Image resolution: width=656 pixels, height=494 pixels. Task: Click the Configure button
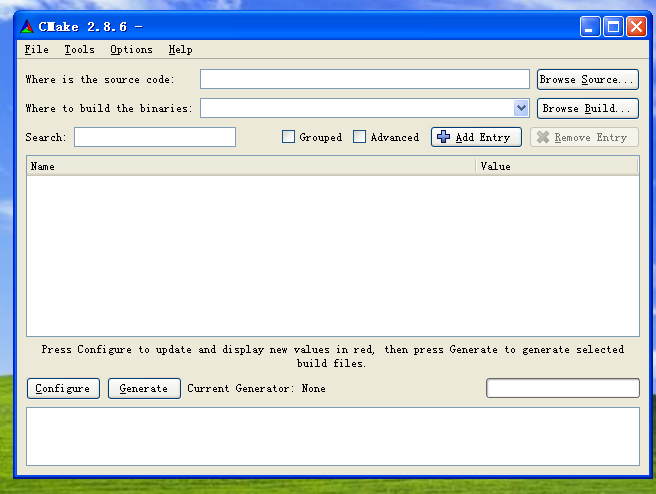pyautogui.click(x=63, y=389)
